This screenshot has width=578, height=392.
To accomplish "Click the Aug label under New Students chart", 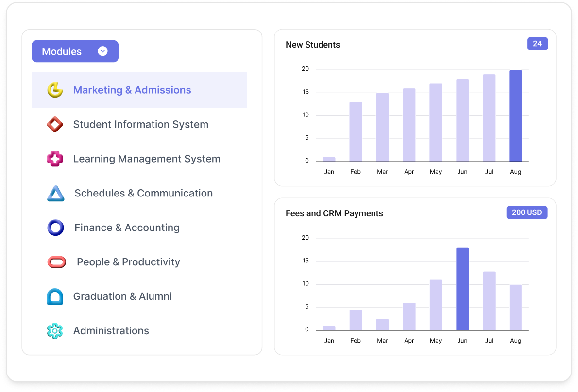I will pyautogui.click(x=515, y=172).
